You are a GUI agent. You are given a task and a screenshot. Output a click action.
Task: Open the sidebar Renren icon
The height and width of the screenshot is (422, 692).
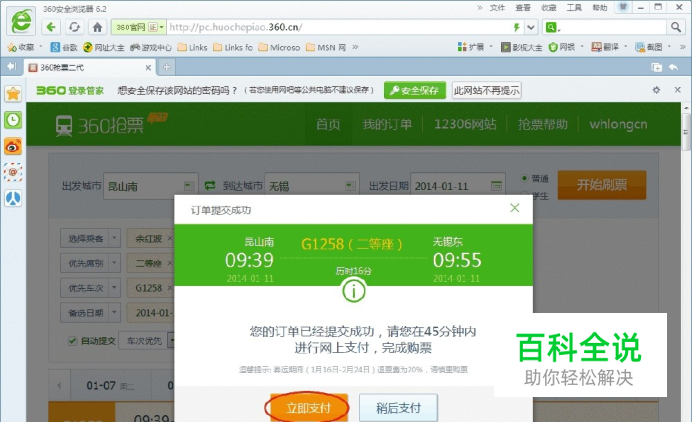pyautogui.click(x=13, y=198)
